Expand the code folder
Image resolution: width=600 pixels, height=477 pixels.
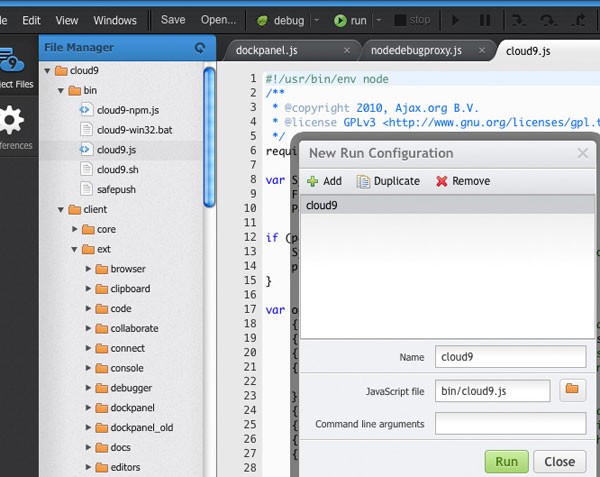(x=88, y=308)
